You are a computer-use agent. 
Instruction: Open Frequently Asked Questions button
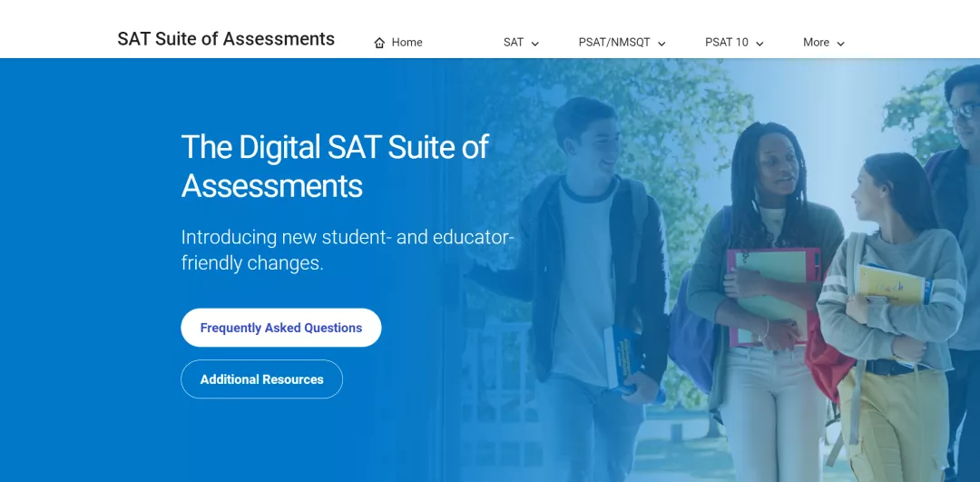[281, 328]
